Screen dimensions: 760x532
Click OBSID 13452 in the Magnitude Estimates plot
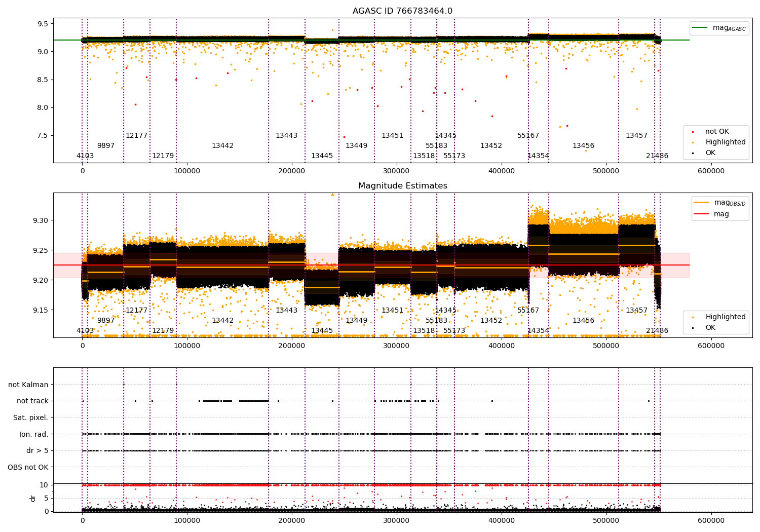(491, 321)
